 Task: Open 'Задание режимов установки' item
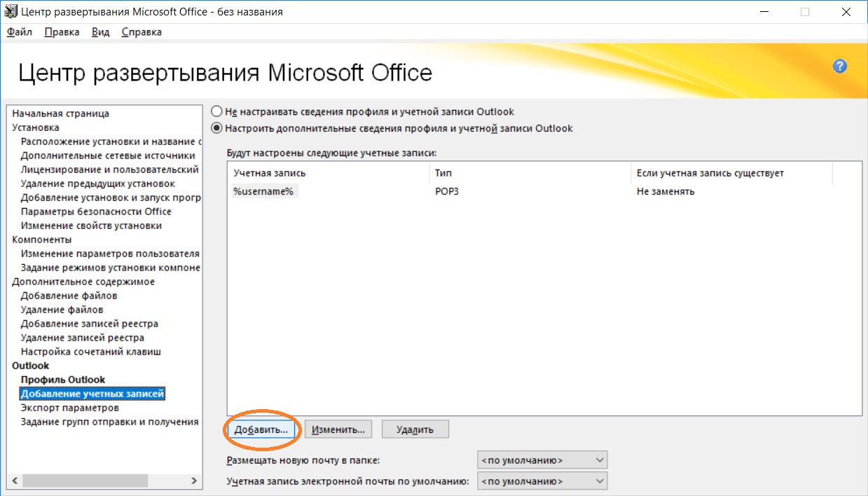pyautogui.click(x=111, y=268)
